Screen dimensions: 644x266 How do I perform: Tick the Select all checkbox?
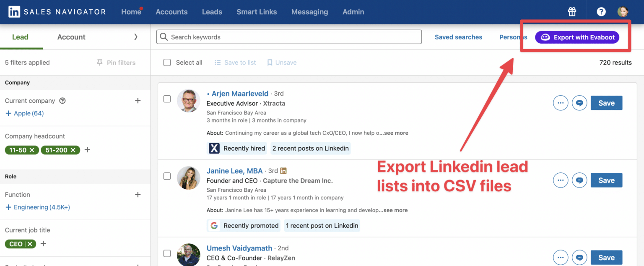[167, 62]
